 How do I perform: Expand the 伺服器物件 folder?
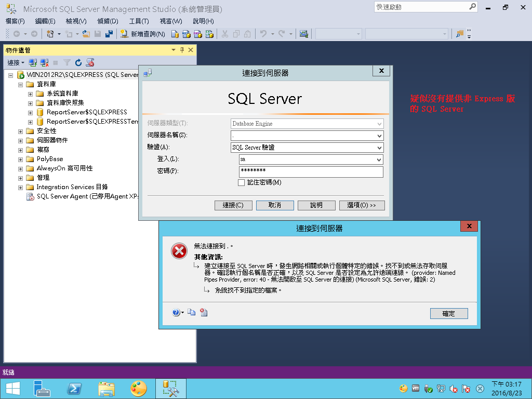[x=20, y=140]
